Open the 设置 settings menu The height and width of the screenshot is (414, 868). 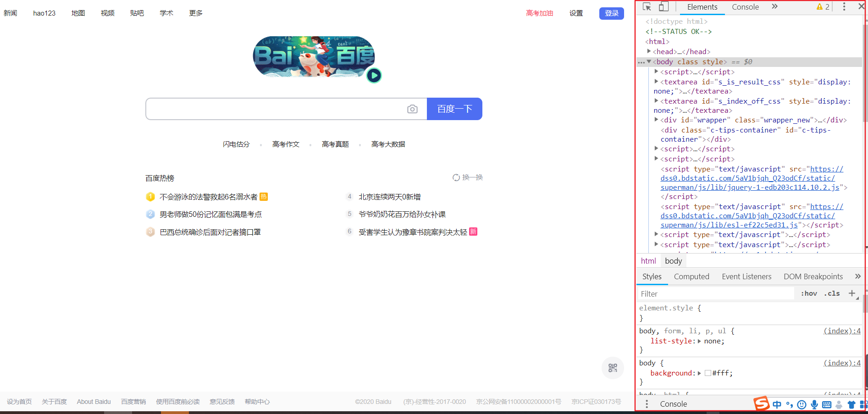click(576, 13)
